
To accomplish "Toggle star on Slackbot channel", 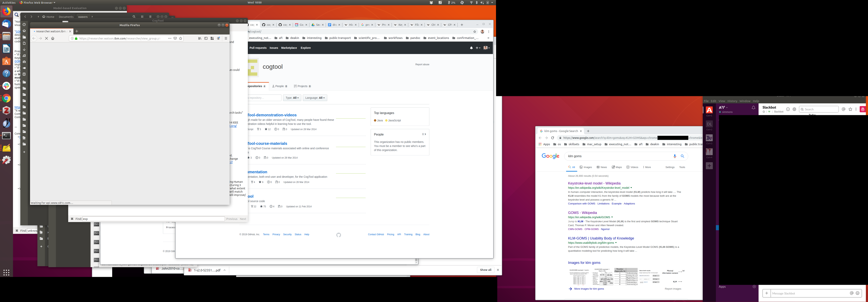I will coord(764,112).
